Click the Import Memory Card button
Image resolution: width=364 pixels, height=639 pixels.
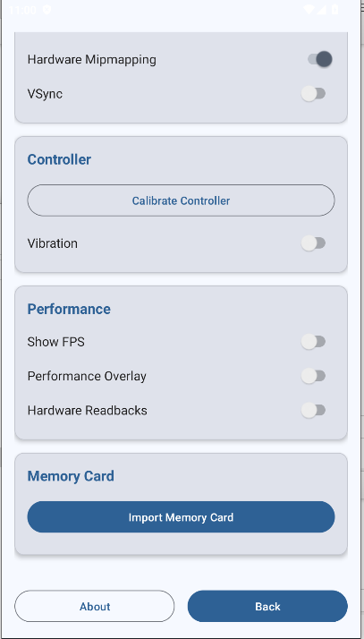182,517
